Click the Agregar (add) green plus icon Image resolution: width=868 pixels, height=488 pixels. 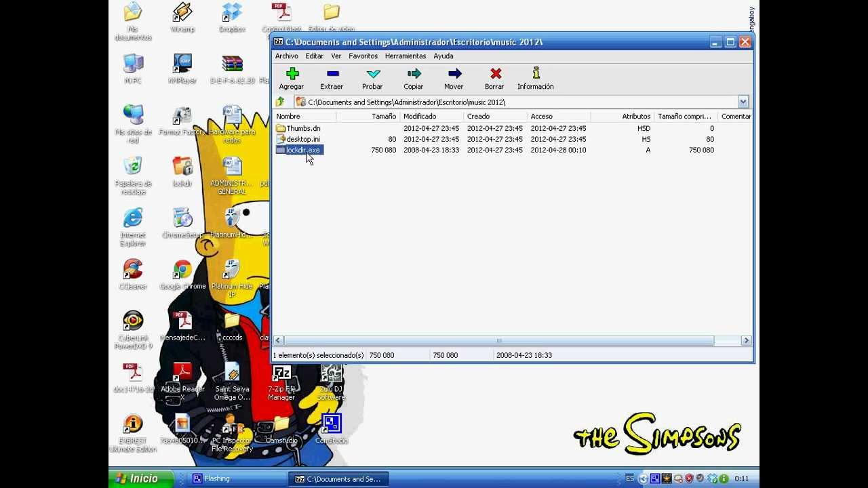coord(292,73)
